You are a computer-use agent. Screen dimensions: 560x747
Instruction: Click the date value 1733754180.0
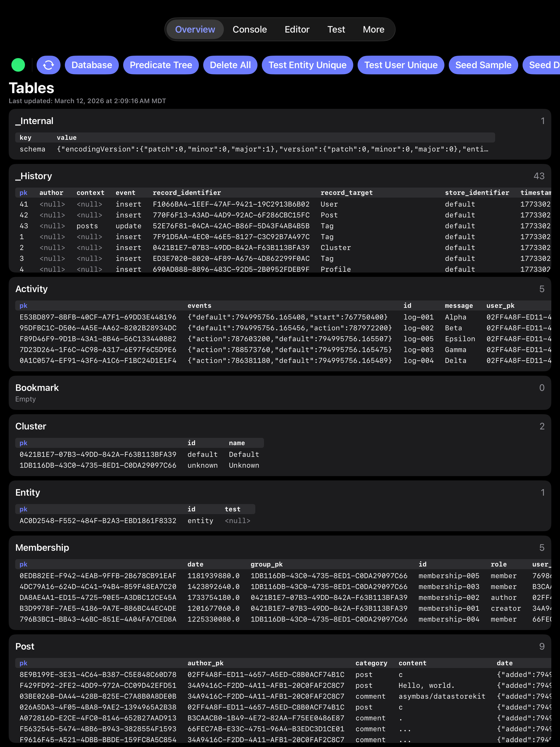[214, 597]
